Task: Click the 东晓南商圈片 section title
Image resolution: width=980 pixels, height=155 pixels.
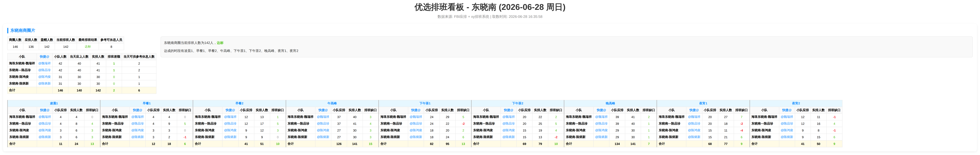Action: point(23,30)
